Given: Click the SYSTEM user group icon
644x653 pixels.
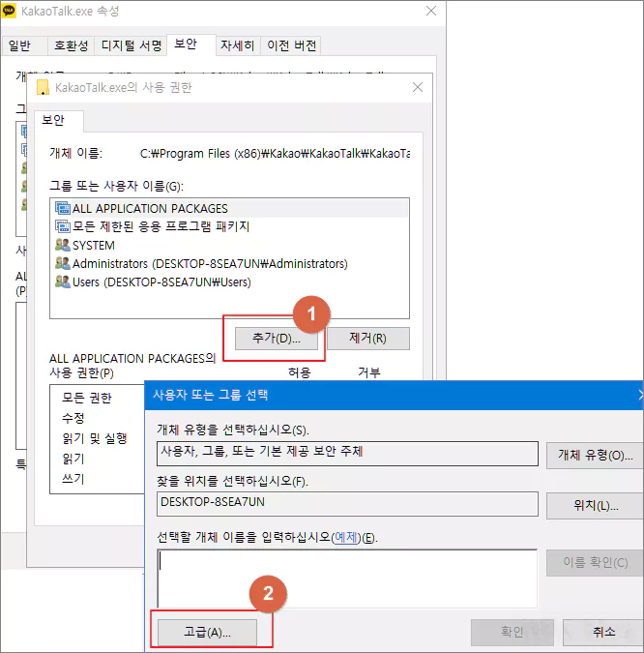Looking at the screenshot, I should pos(63,245).
